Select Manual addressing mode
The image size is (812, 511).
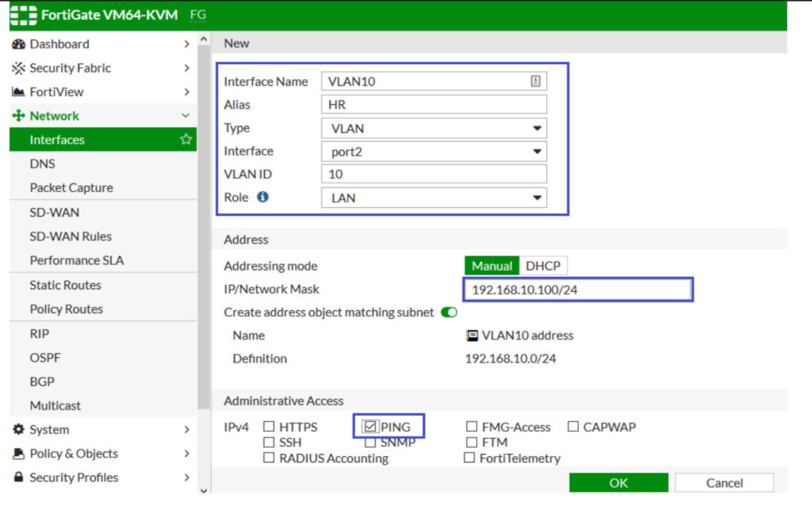click(492, 266)
